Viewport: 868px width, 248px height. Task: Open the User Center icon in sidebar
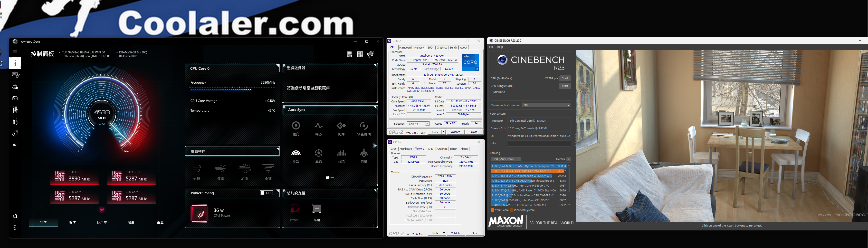coord(15,216)
